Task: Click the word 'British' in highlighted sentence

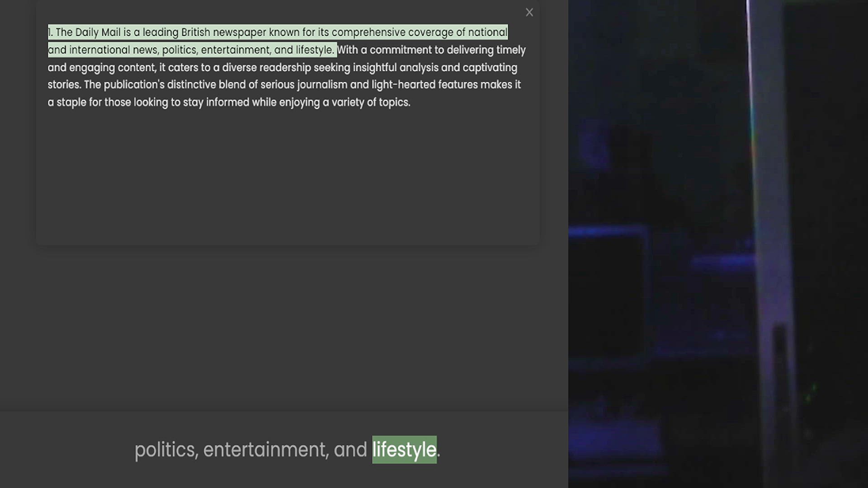Action: coord(196,33)
